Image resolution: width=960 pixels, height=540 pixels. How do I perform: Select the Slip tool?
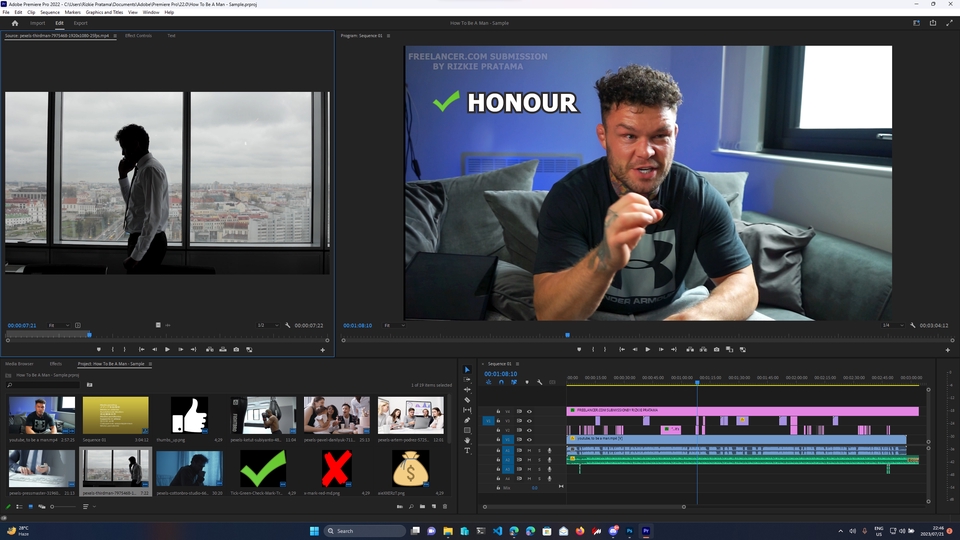tap(467, 410)
